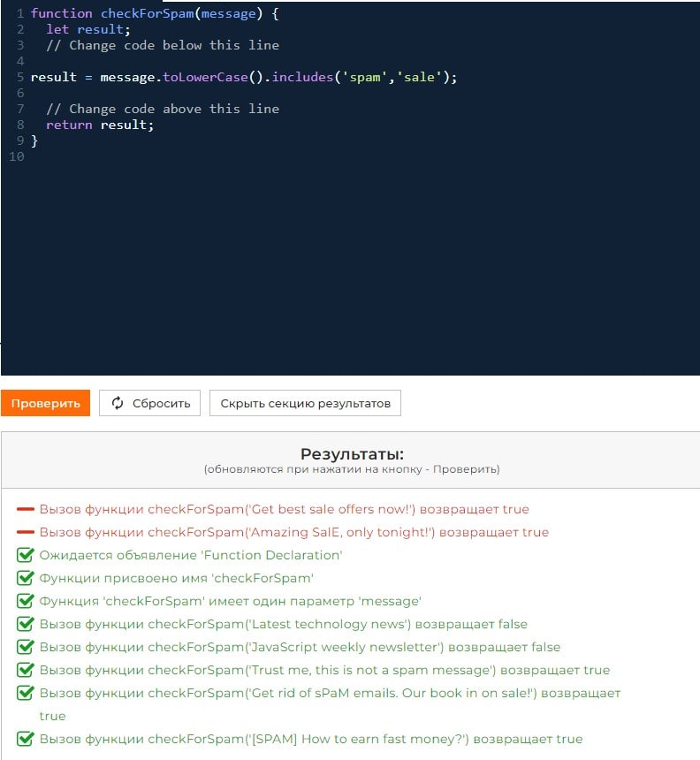Click failed result text 'Amazing SalE, only tonight!'

pyautogui.click(x=293, y=532)
